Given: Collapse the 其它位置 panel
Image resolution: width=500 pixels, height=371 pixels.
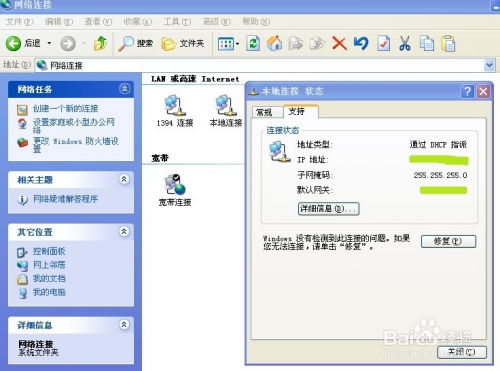Looking at the screenshot, I should click(124, 231).
